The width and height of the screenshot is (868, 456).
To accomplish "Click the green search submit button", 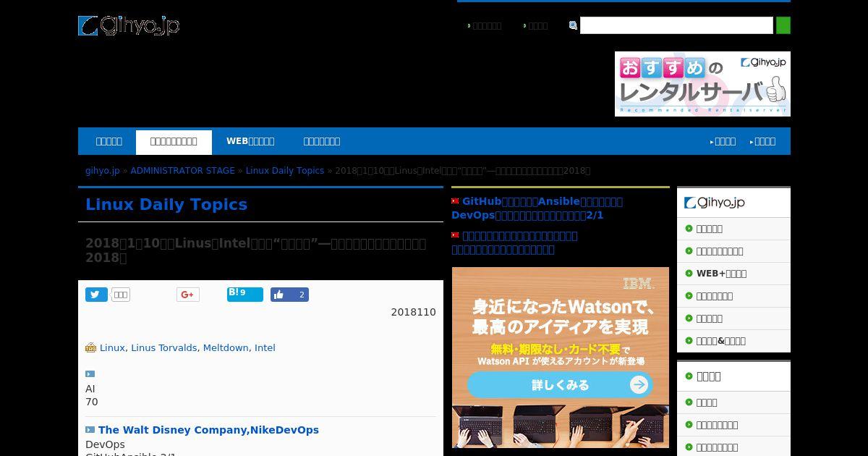I will pos(783,25).
